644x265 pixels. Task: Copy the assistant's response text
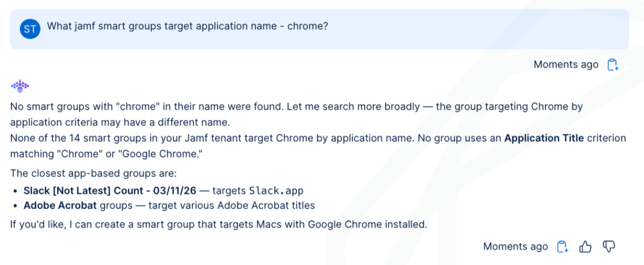[x=563, y=247]
